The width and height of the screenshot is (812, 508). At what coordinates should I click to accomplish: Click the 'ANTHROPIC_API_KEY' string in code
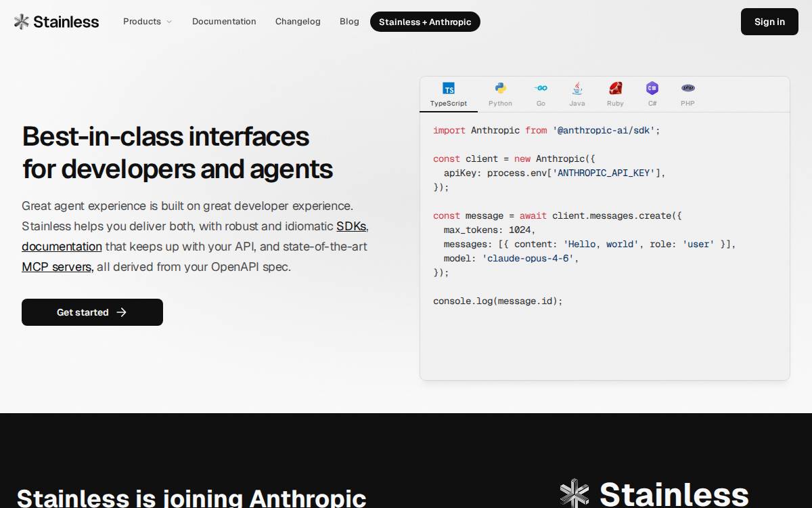click(x=604, y=173)
